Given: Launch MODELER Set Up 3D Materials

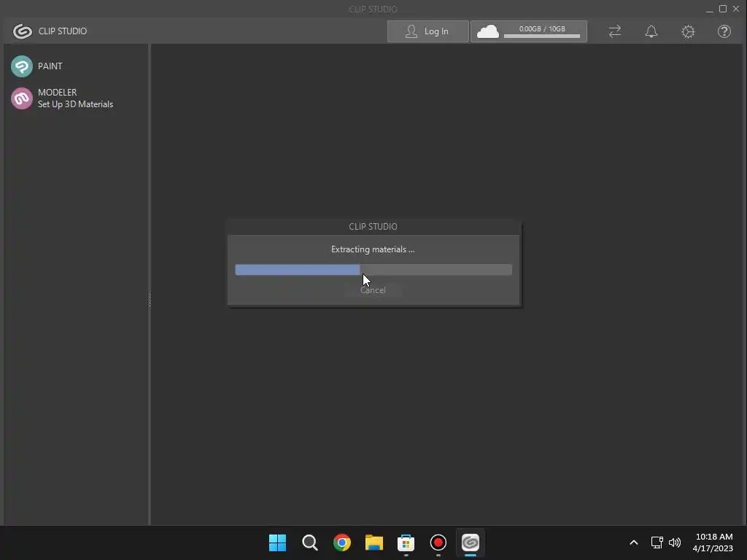Looking at the screenshot, I should (62, 98).
